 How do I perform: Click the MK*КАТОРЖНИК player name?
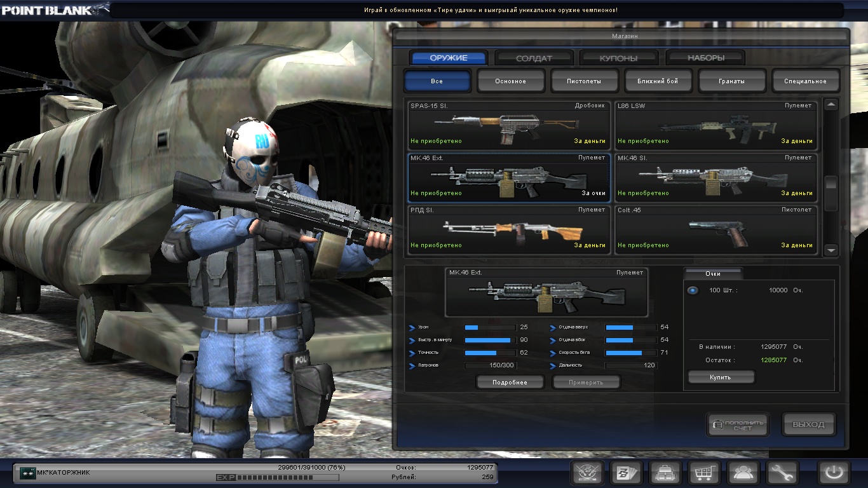click(64, 473)
